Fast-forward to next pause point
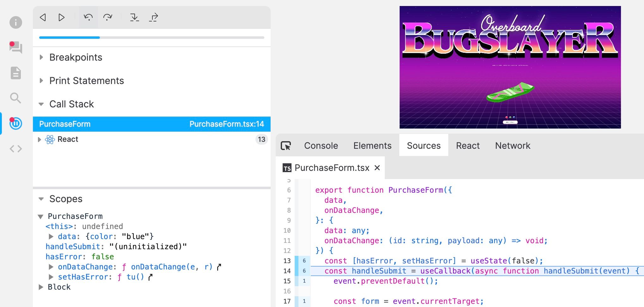The height and width of the screenshot is (307, 644). (62, 17)
